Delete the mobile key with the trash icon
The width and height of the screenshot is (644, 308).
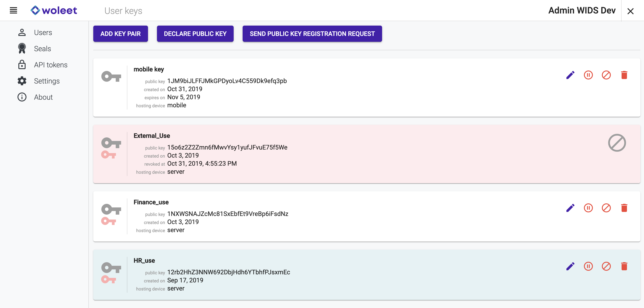point(624,75)
